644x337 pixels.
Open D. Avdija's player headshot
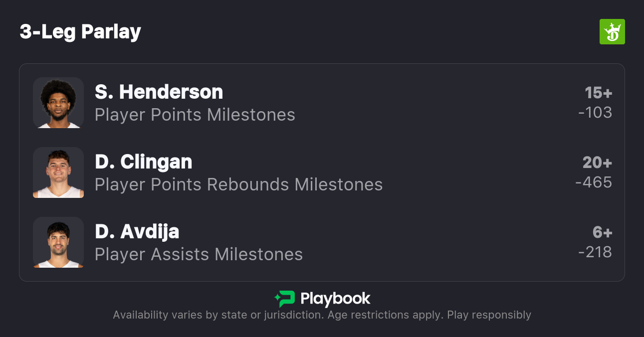click(58, 242)
